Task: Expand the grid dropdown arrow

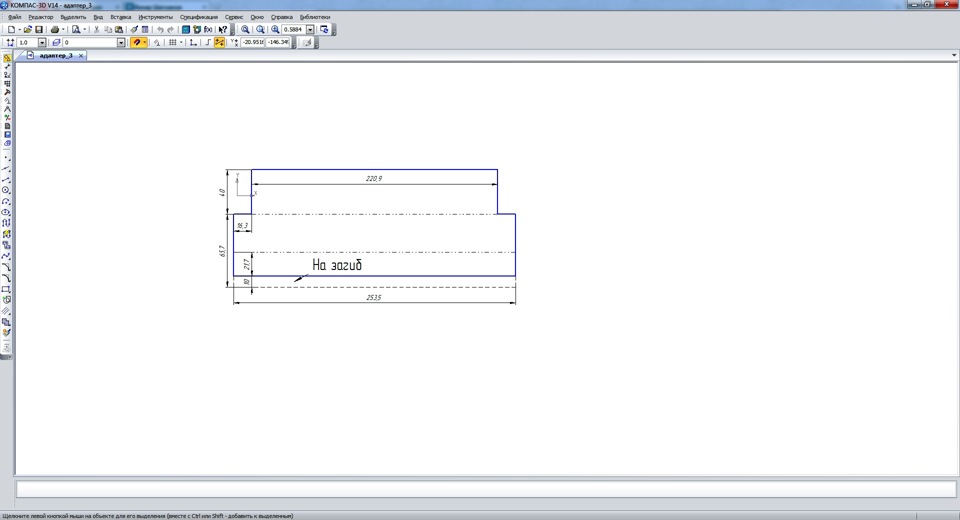Action: click(181, 42)
